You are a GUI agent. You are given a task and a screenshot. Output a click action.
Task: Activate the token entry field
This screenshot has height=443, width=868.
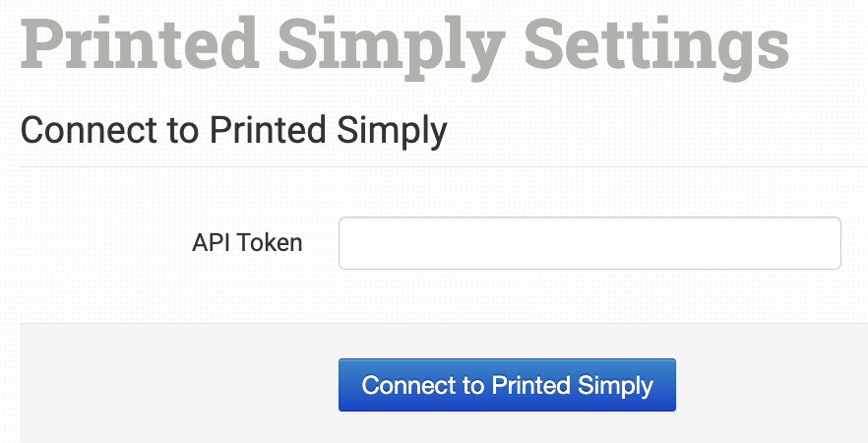click(x=589, y=243)
